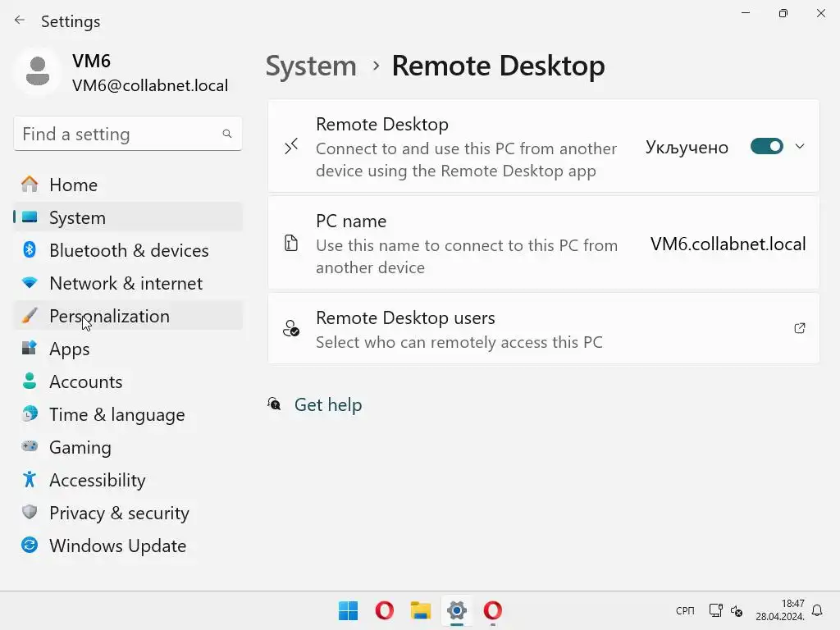Image resolution: width=840 pixels, height=630 pixels.
Task: Click the Get help chat icon
Action: click(274, 404)
